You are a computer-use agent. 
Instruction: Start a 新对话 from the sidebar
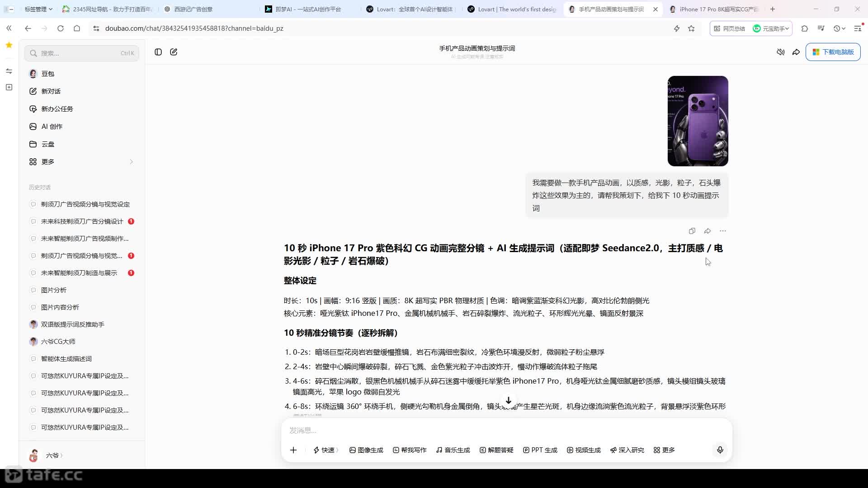click(x=82, y=91)
